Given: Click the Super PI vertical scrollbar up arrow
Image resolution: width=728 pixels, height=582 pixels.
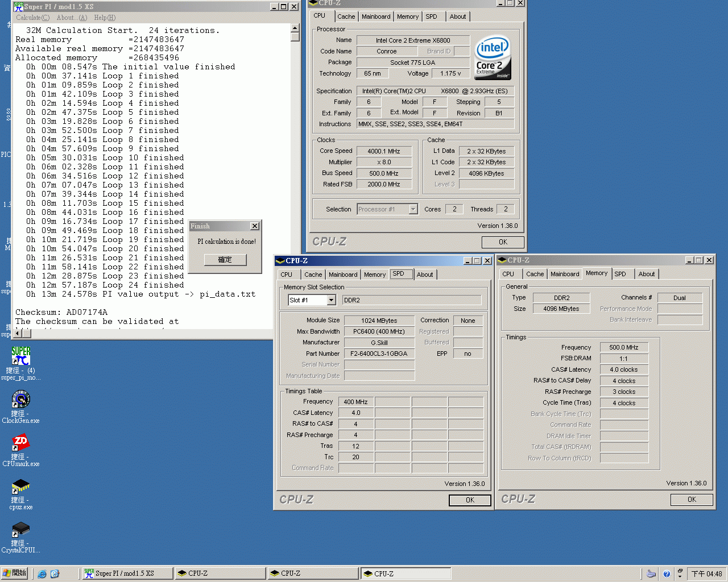Looking at the screenshot, I should click(x=295, y=28).
